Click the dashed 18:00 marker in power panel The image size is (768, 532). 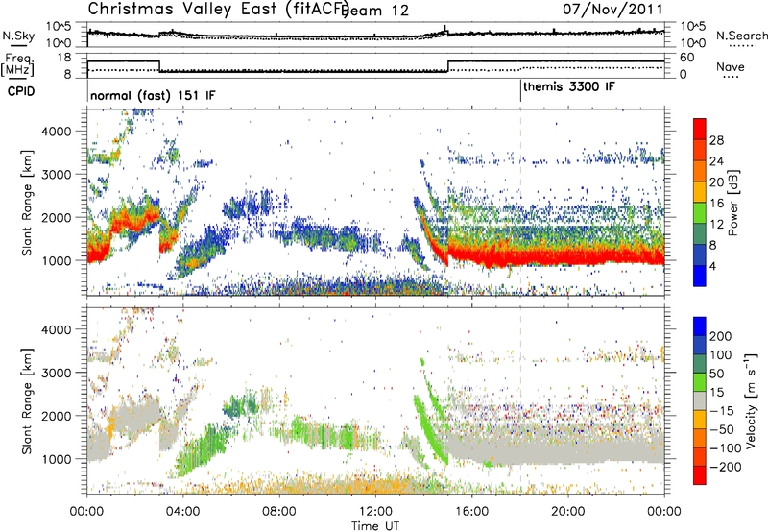(520, 203)
